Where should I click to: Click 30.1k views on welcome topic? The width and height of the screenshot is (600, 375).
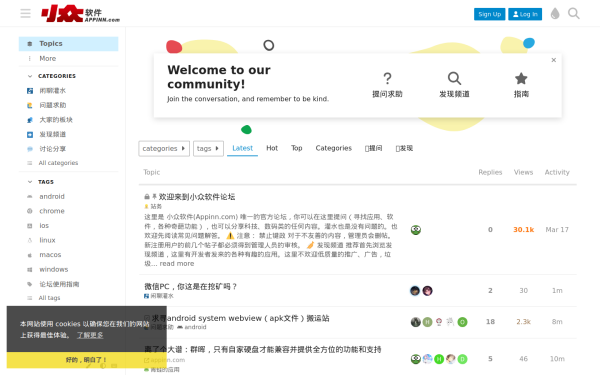coord(523,230)
